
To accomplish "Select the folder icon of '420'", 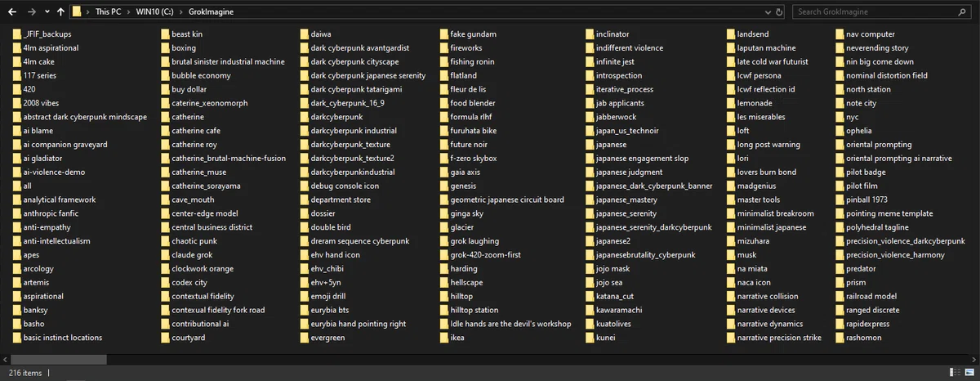I will tap(17, 89).
